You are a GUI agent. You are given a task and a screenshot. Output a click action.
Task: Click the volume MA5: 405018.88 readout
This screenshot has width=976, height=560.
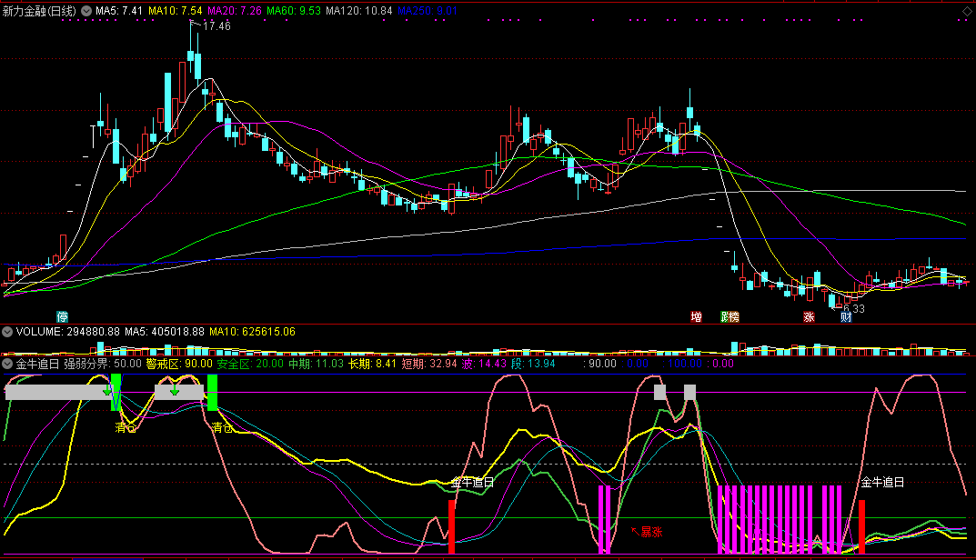point(165,332)
